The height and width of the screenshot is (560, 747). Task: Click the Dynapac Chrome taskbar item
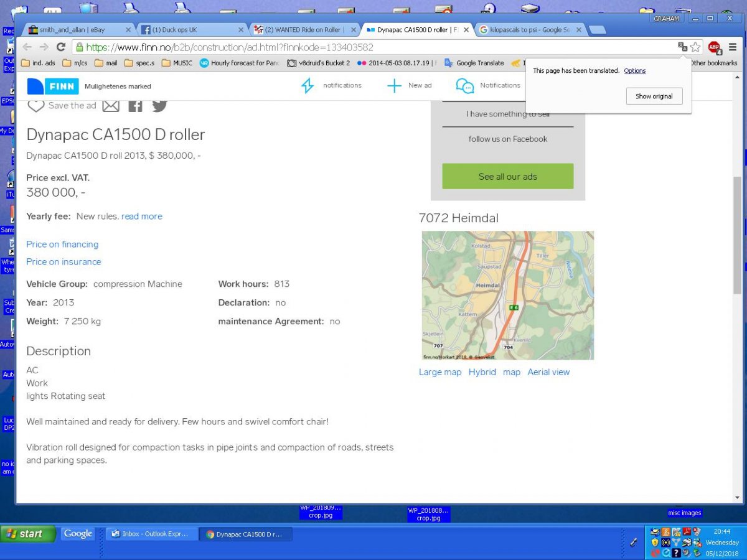[x=246, y=534]
